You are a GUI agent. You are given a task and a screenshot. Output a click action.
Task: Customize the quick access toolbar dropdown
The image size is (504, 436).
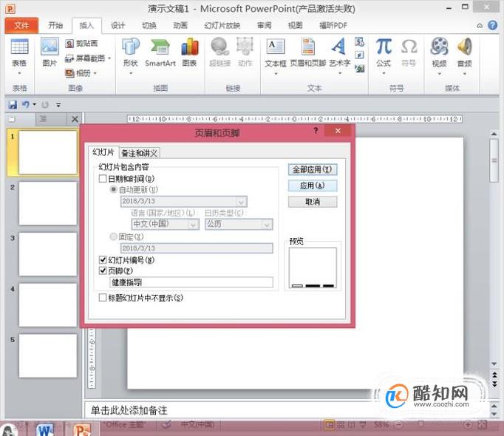click(x=58, y=105)
